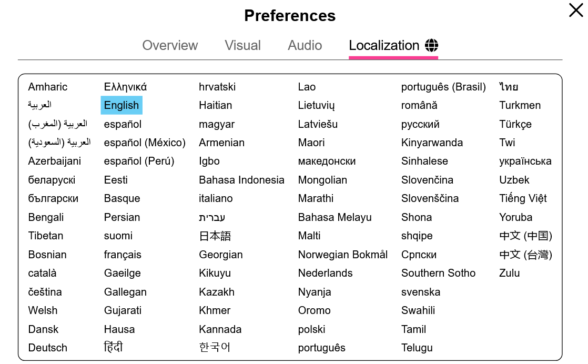This screenshot has height=364, width=588.
Task: Pick Norwegian Bokmål language
Action: (x=343, y=255)
